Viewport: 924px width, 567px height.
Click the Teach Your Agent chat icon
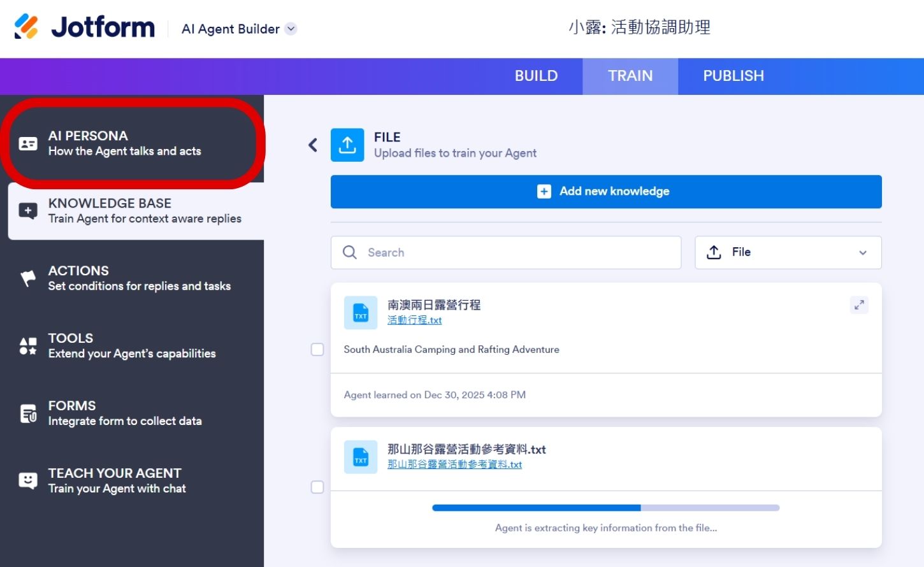pos(28,480)
